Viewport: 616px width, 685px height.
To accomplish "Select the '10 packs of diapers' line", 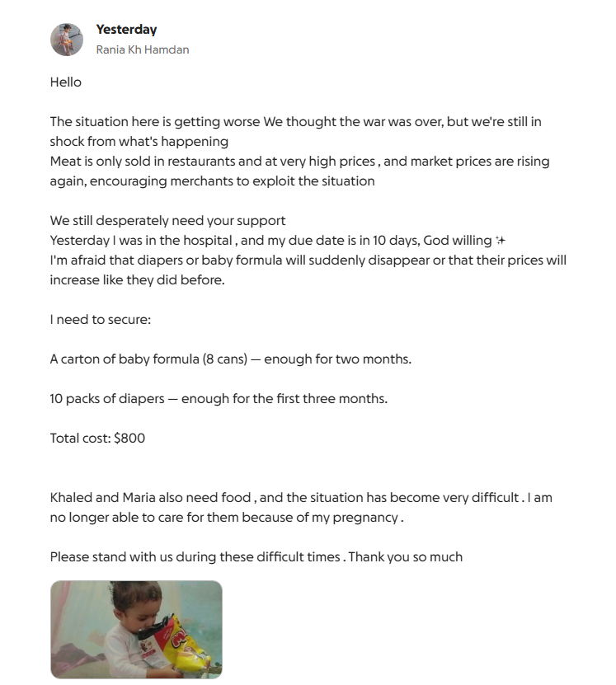I will click(x=219, y=399).
